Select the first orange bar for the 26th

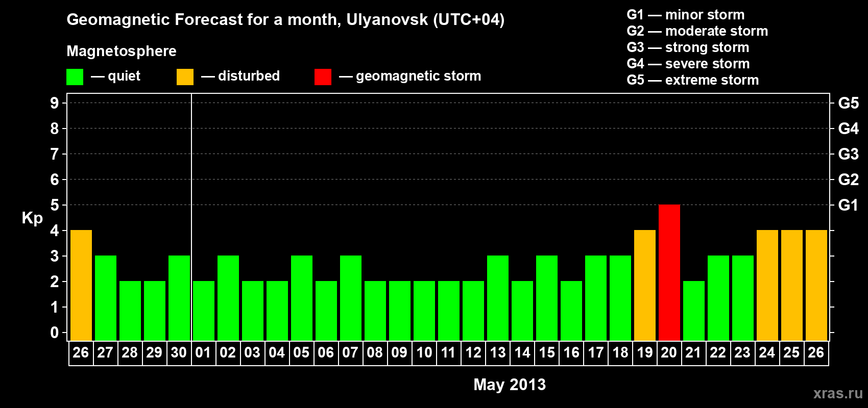(x=81, y=285)
